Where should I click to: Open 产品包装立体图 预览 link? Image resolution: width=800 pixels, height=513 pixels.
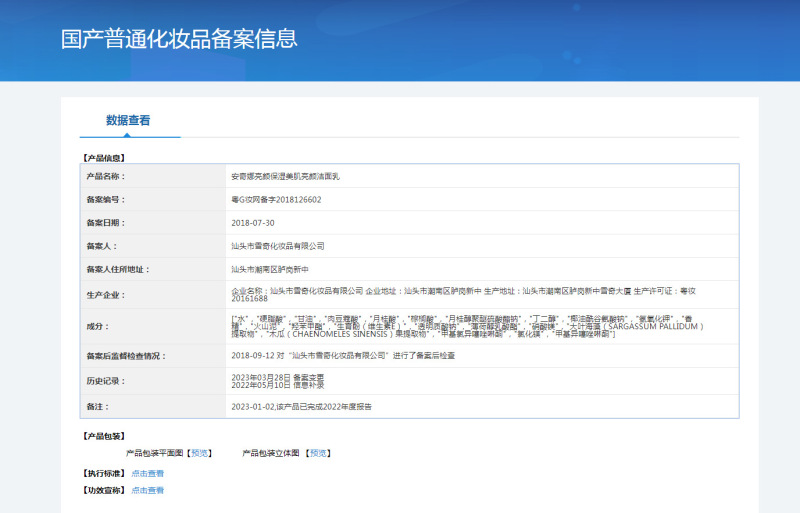coord(318,453)
